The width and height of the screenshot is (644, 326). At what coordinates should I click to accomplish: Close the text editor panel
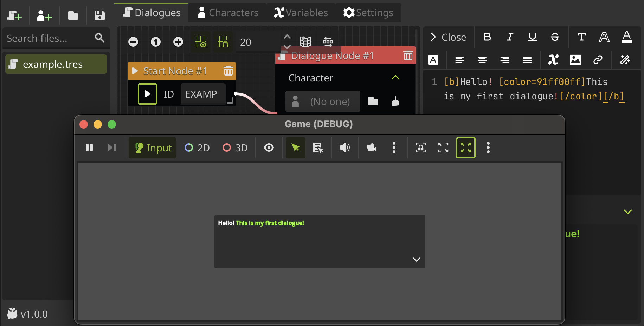point(449,37)
